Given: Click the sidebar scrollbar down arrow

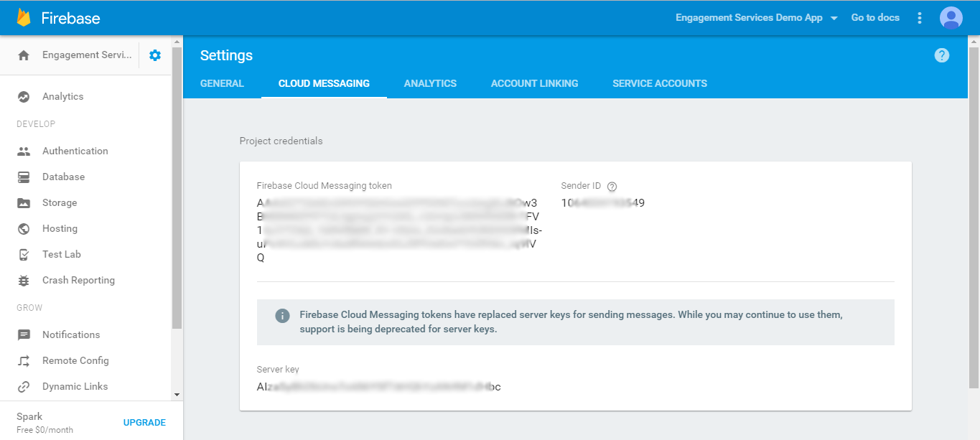Looking at the screenshot, I should click(177, 395).
